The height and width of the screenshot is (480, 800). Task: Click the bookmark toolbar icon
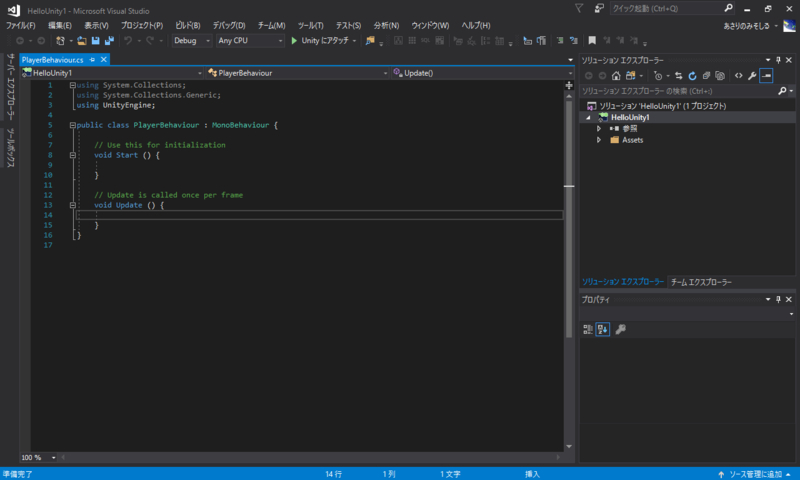coord(592,40)
